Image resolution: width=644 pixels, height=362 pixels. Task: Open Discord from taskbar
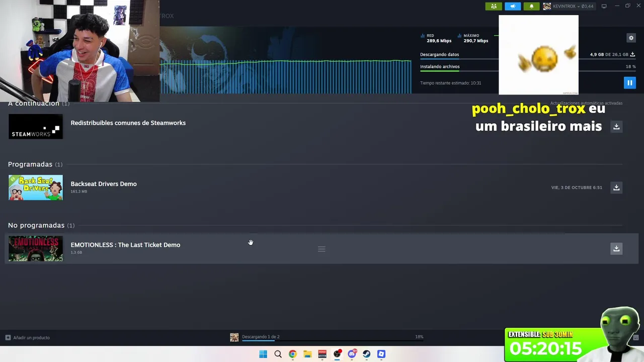352,354
